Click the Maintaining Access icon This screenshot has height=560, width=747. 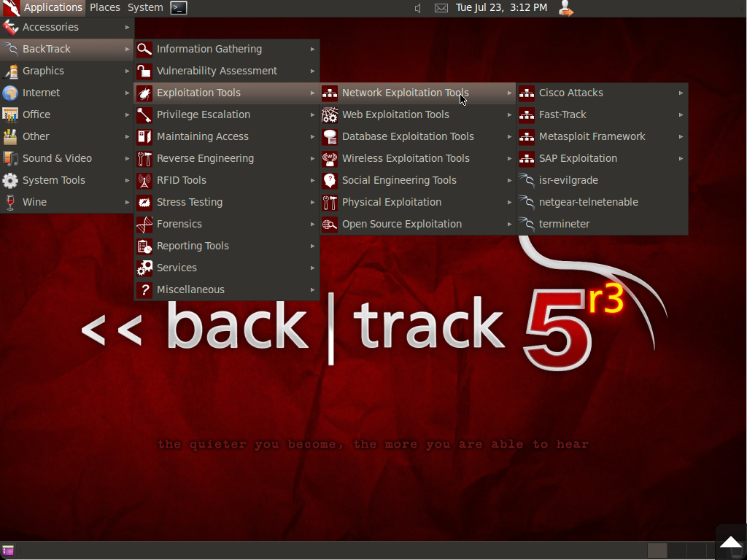[x=144, y=136]
